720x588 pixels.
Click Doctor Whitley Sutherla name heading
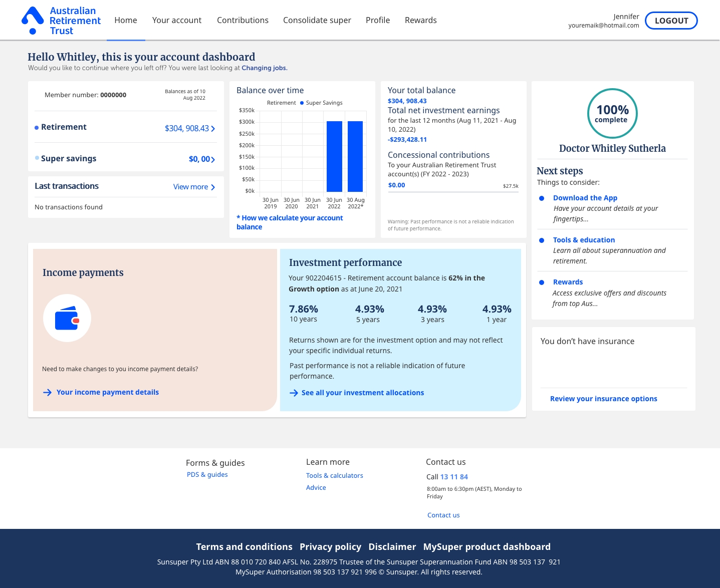(612, 148)
